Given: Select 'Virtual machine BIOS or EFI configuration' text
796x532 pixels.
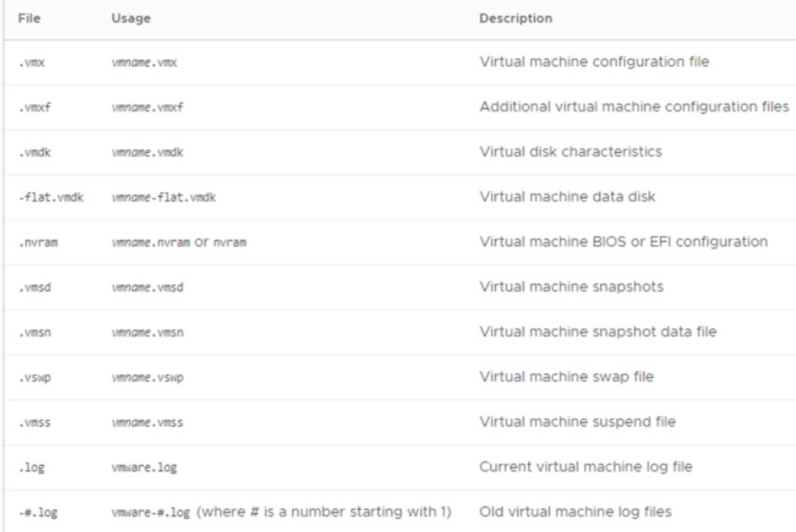Looking at the screenshot, I should click(623, 241).
